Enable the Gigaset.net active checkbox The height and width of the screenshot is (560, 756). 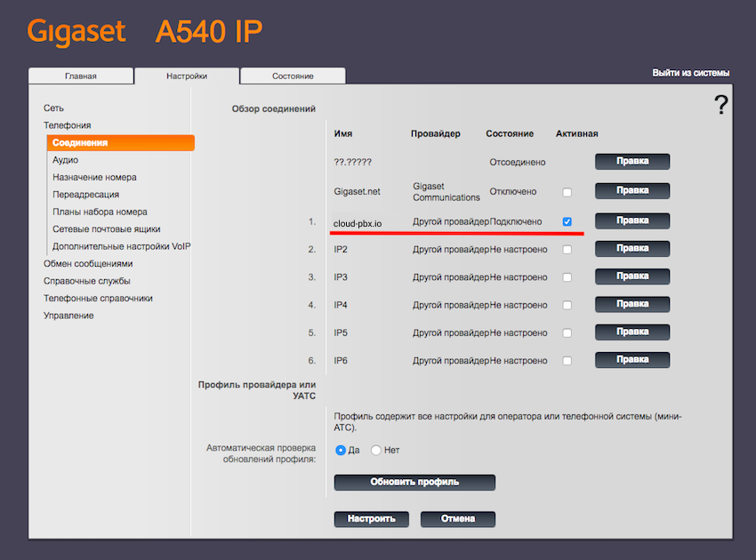click(567, 192)
